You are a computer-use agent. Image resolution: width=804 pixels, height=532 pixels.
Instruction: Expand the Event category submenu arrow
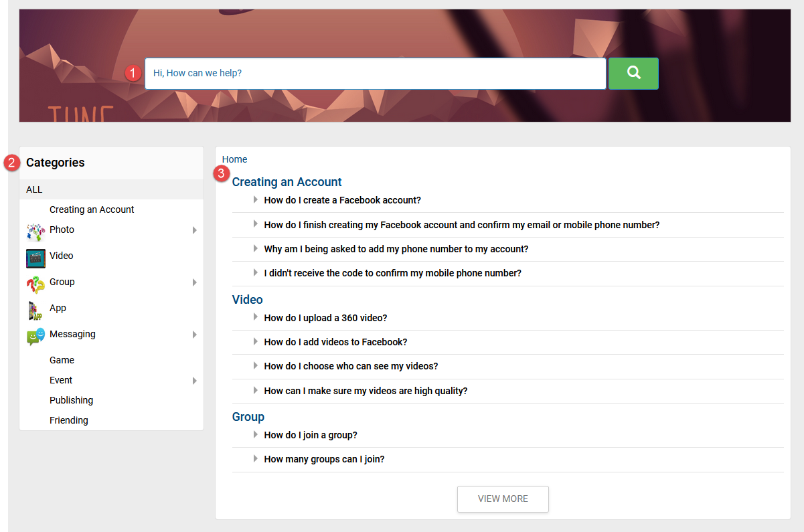(x=195, y=381)
